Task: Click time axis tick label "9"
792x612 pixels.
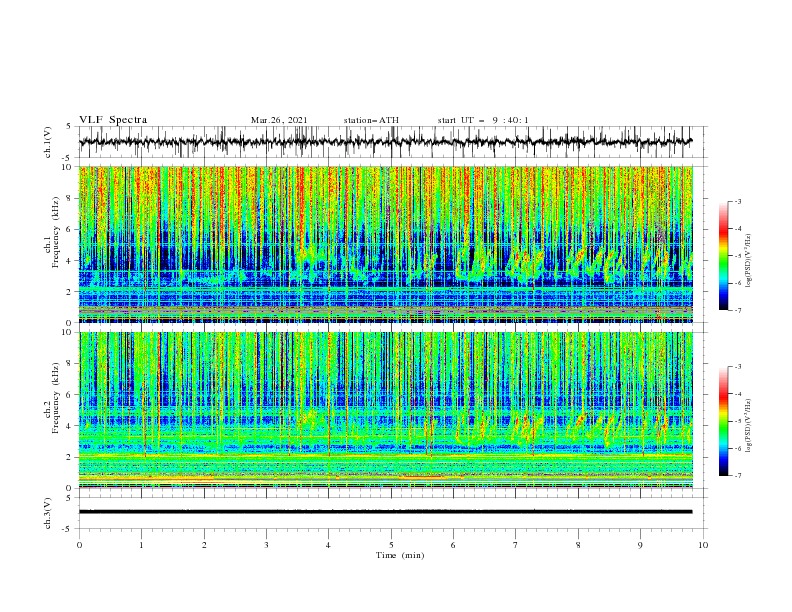Action: click(x=640, y=545)
